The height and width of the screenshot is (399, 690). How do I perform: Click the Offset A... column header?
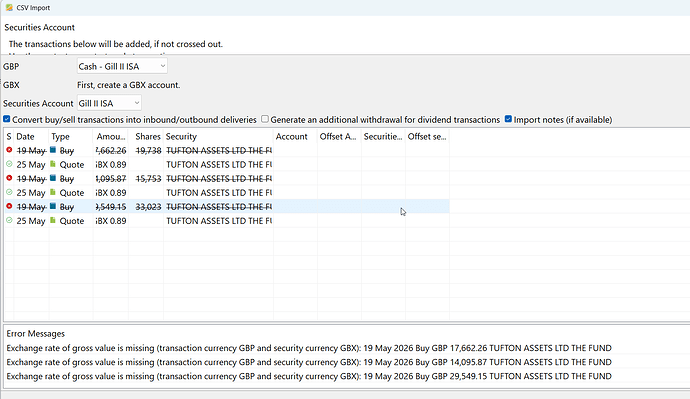(339, 137)
